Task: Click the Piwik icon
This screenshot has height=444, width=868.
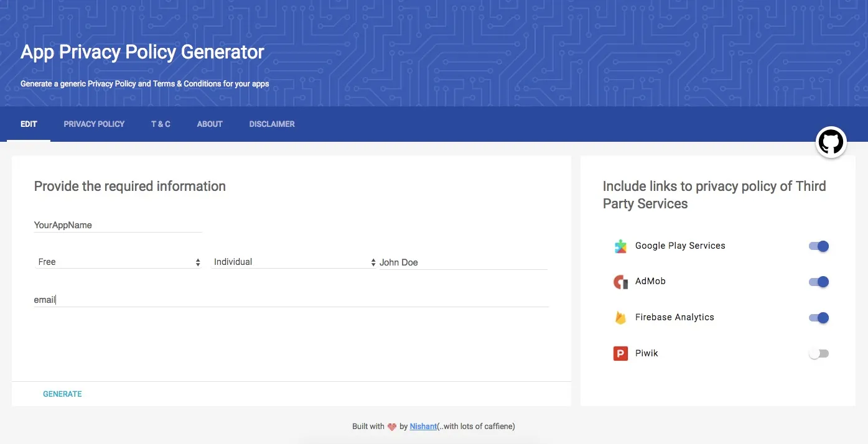Action: (620, 353)
